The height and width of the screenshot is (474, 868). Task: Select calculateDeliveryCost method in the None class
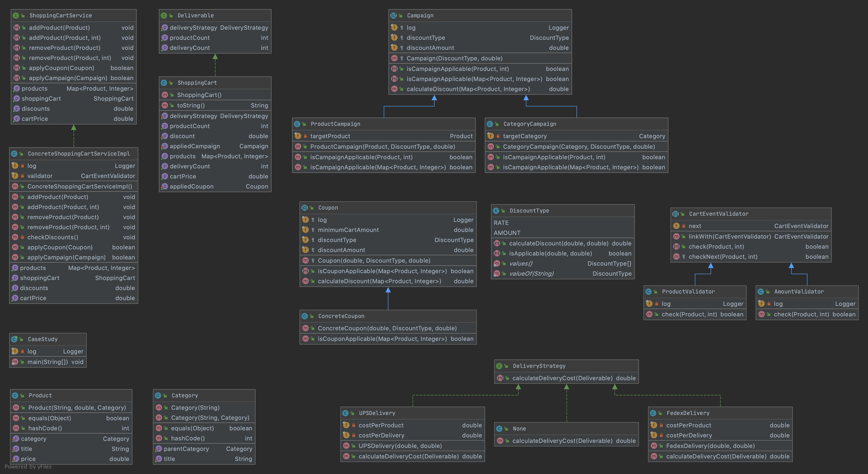(x=562, y=441)
